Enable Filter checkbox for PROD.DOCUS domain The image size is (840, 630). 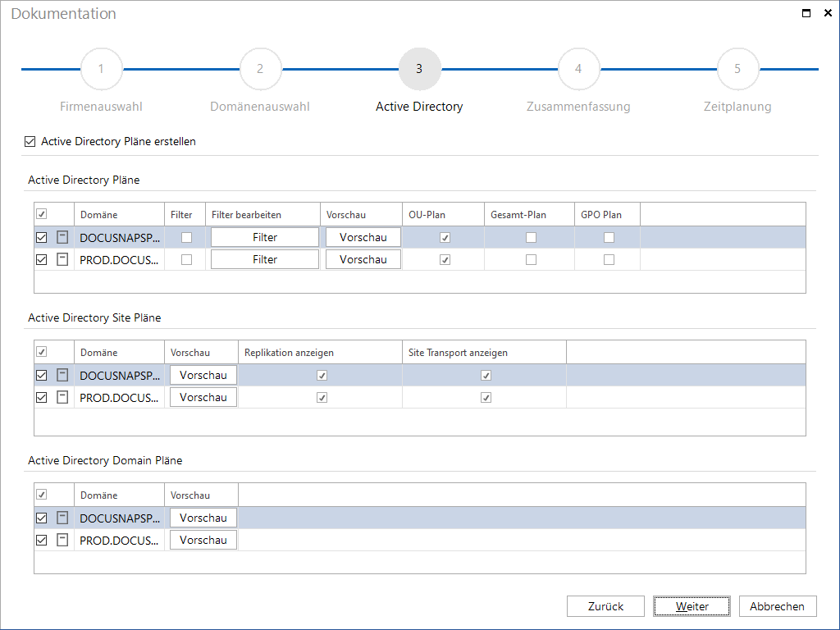coord(186,259)
